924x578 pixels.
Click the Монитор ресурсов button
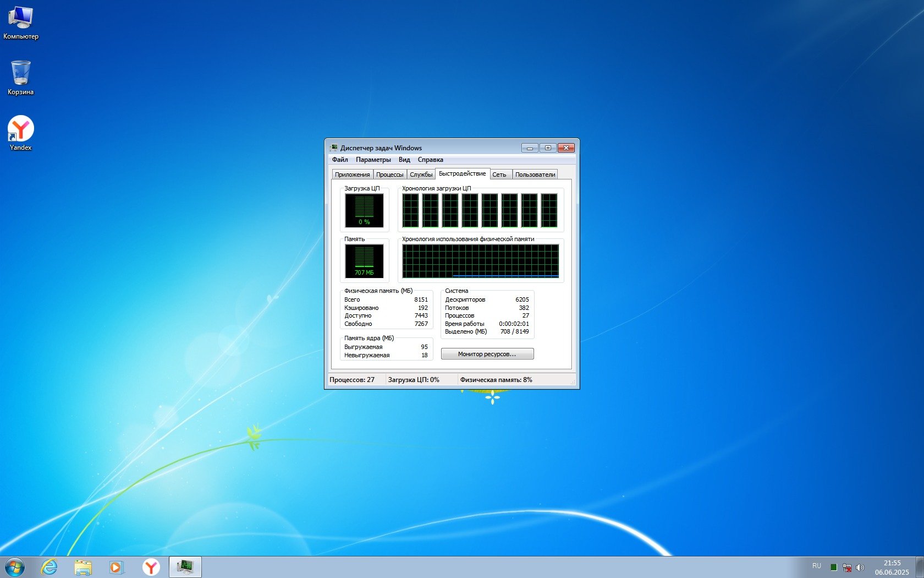tap(487, 354)
